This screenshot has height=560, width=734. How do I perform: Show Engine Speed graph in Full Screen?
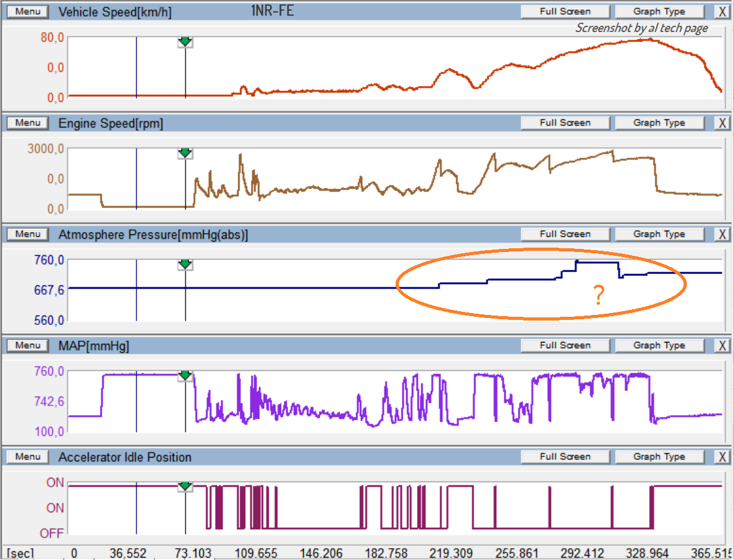click(x=565, y=123)
